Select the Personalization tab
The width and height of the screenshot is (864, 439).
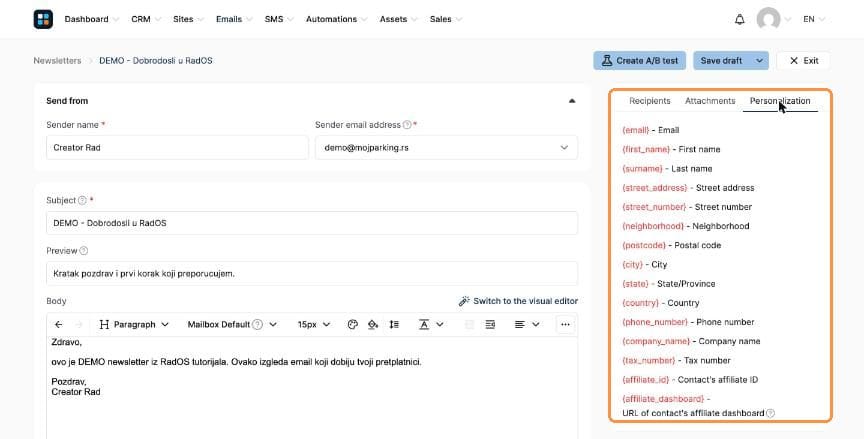[x=780, y=101]
